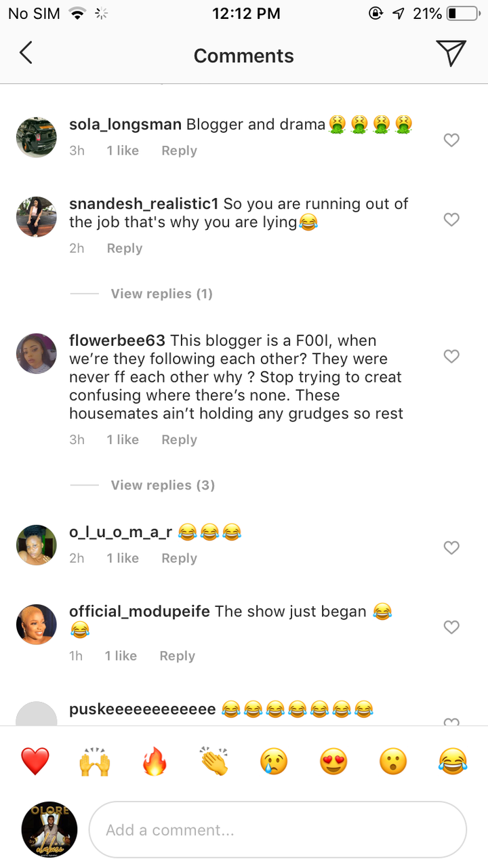Like snandesh_realistic1's comment heart
This screenshot has height=868, width=488.
click(x=451, y=220)
